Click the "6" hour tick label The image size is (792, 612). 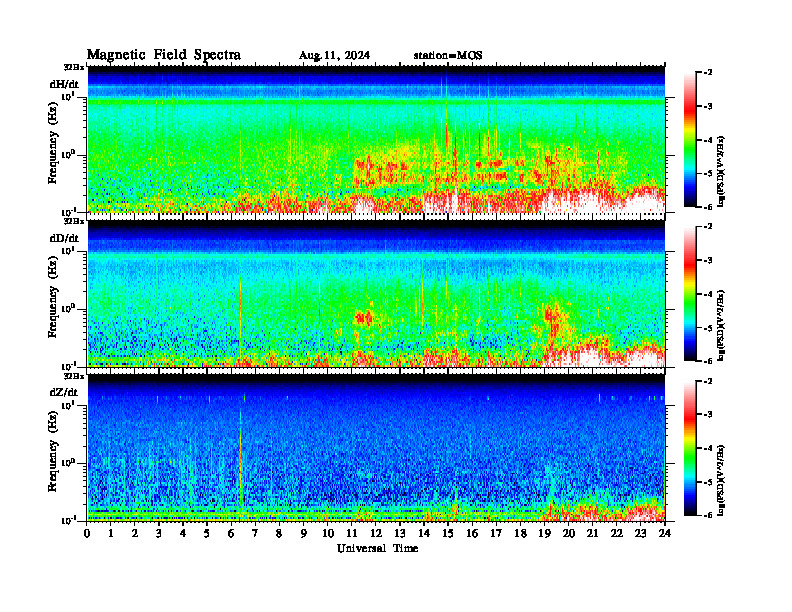pyautogui.click(x=231, y=534)
